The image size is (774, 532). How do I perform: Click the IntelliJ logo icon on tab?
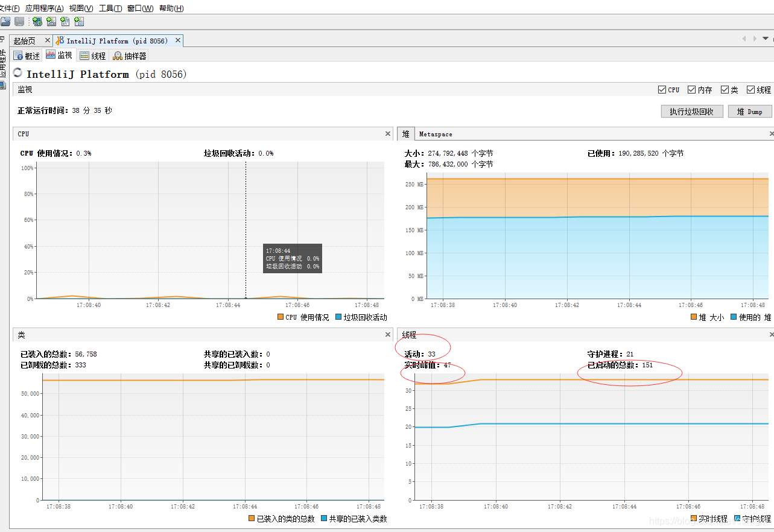tap(60, 40)
